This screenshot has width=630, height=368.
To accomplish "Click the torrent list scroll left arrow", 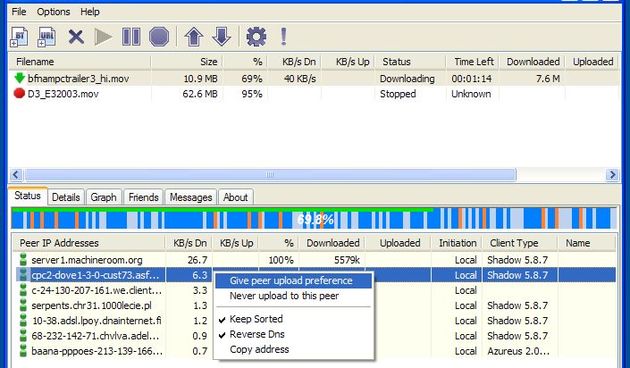I will point(16,175).
